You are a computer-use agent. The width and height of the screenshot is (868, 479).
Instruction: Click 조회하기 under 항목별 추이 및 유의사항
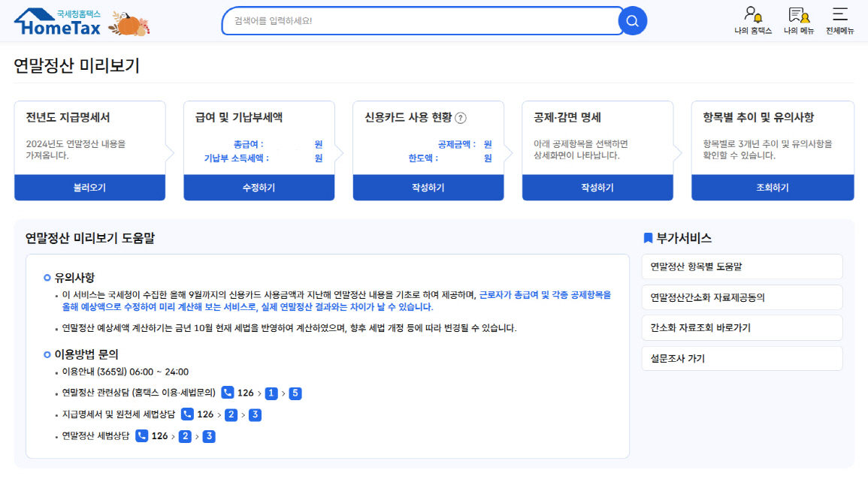[773, 188]
